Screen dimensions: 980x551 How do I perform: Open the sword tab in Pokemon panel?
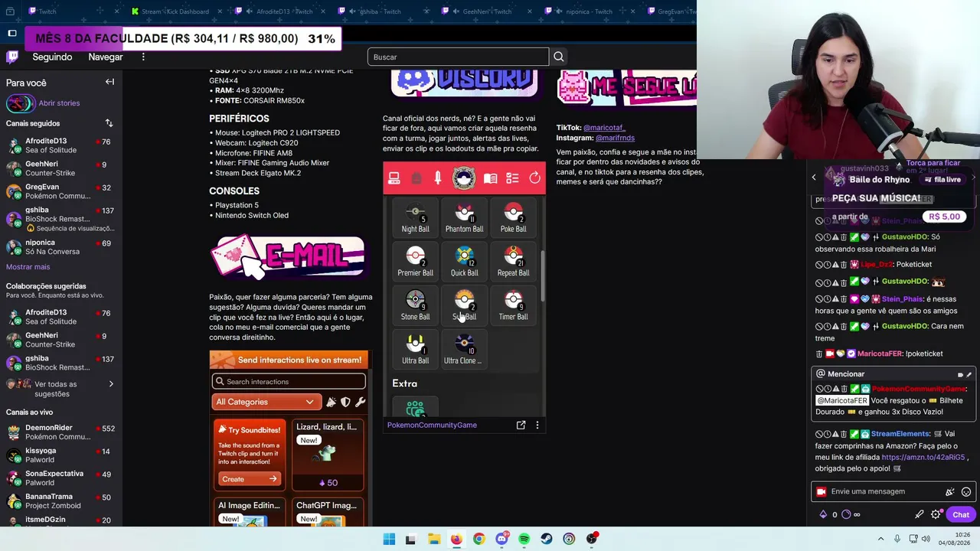click(x=437, y=178)
